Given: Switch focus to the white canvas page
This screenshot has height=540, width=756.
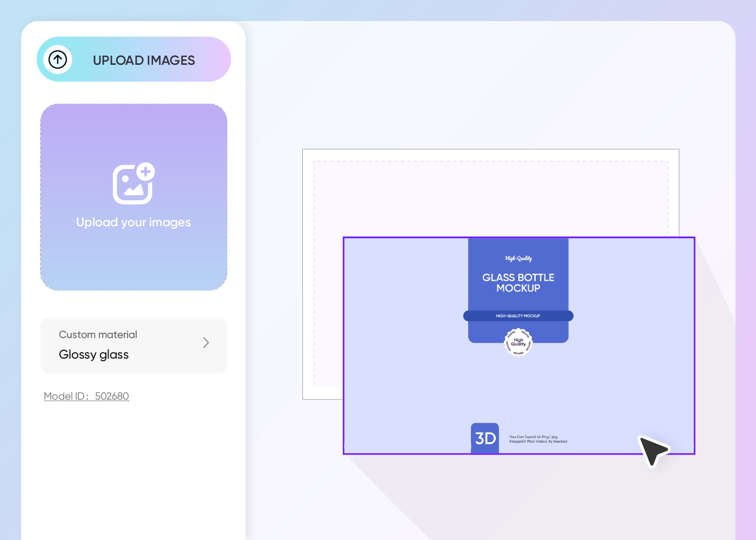Looking at the screenshot, I should click(x=378, y=189).
